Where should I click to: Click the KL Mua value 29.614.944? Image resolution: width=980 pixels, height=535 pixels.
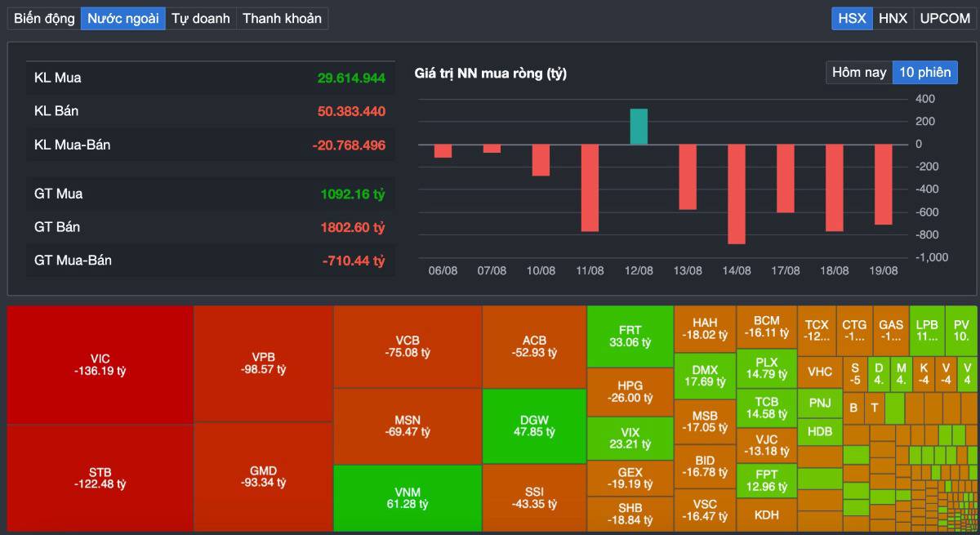pos(351,78)
